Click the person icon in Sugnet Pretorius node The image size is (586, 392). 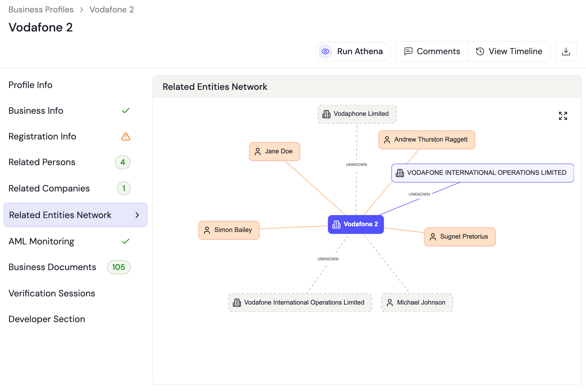(433, 237)
